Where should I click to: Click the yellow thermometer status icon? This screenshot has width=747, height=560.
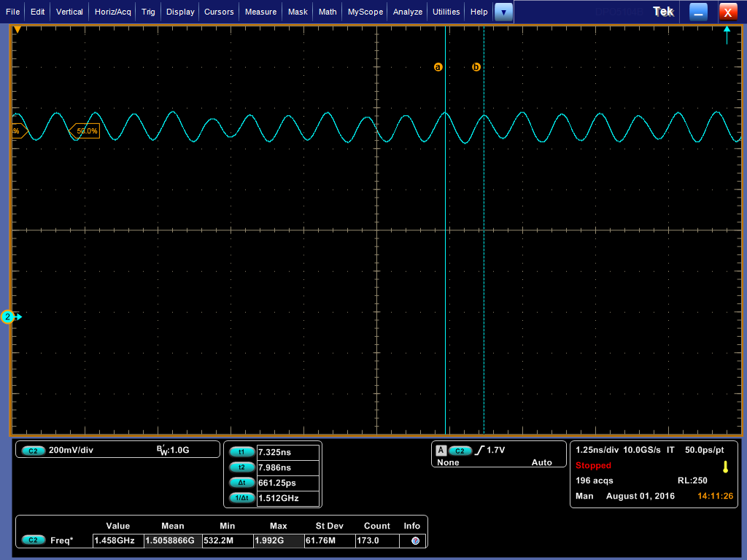tap(725, 467)
